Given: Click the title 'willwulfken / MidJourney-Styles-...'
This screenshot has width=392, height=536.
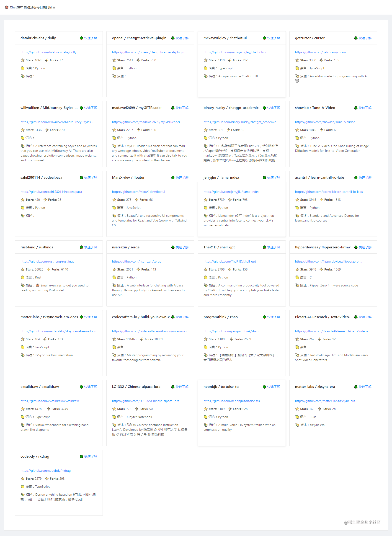Looking at the screenshot, I should (49, 108).
